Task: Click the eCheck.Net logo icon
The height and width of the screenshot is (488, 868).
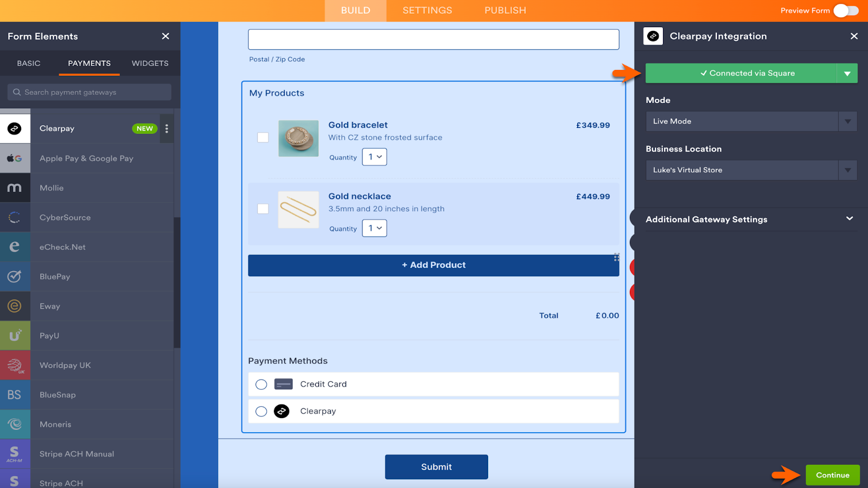Action: tap(15, 247)
